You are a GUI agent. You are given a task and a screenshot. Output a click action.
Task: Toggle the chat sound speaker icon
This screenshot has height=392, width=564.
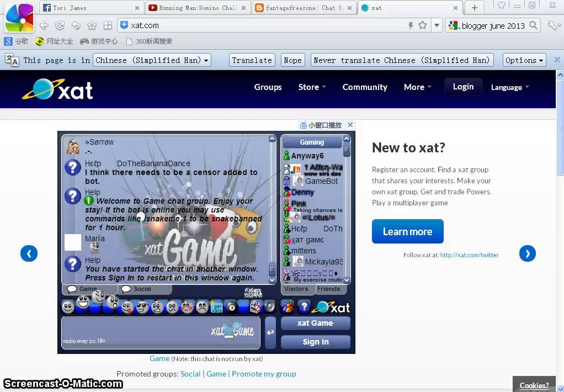tap(270, 306)
